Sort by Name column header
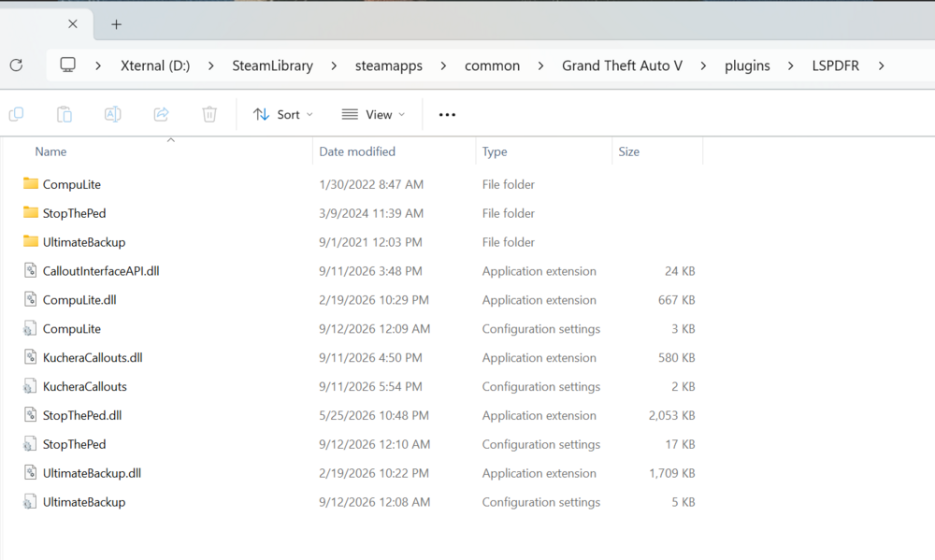The image size is (935, 560). (x=50, y=151)
